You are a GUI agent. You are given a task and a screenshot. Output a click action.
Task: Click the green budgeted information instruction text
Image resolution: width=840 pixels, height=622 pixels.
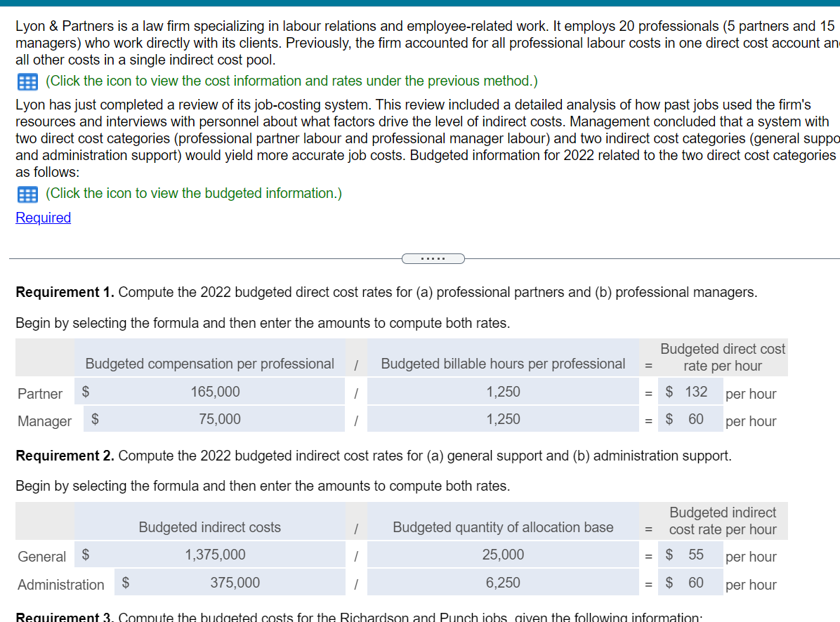tap(194, 193)
